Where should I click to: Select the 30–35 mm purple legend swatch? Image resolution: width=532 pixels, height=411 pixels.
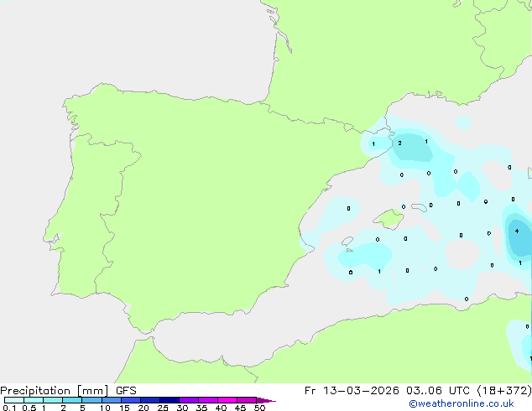(189, 400)
